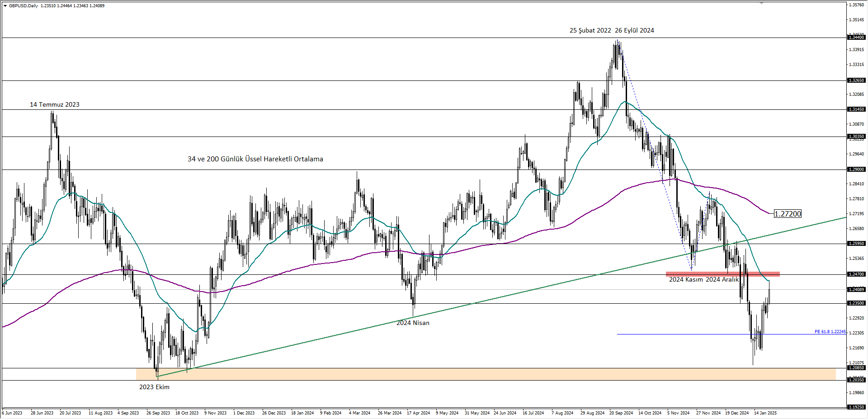The width and height of the screenshot is (868, 419).
Task: Click the 1.33915 price scale value
Action: [x=857, y=50]
